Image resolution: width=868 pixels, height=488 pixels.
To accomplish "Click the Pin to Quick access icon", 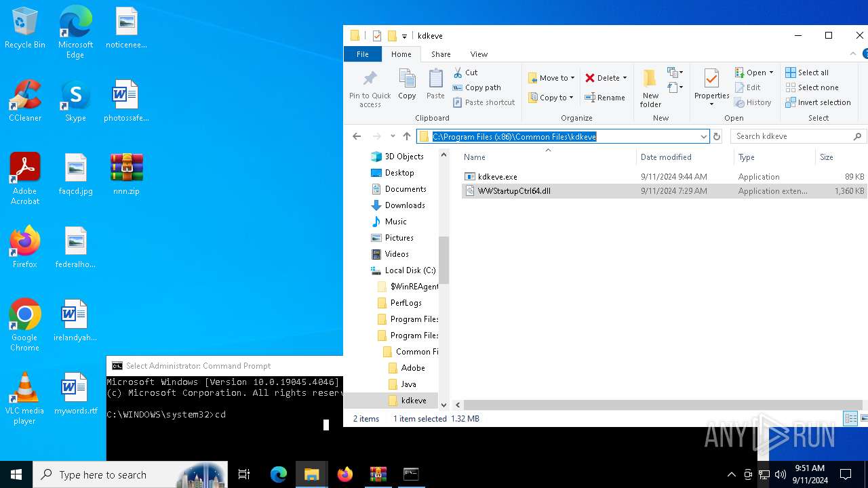I will pos(370,87).
